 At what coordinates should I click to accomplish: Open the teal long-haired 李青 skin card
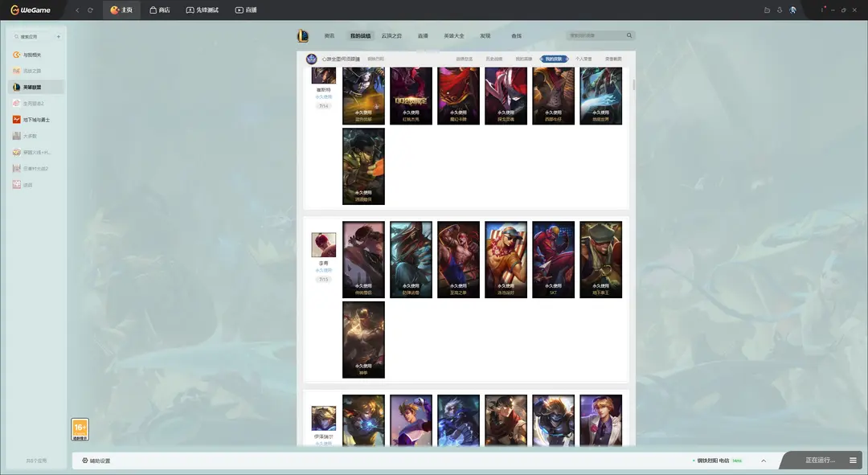[411, 260]
